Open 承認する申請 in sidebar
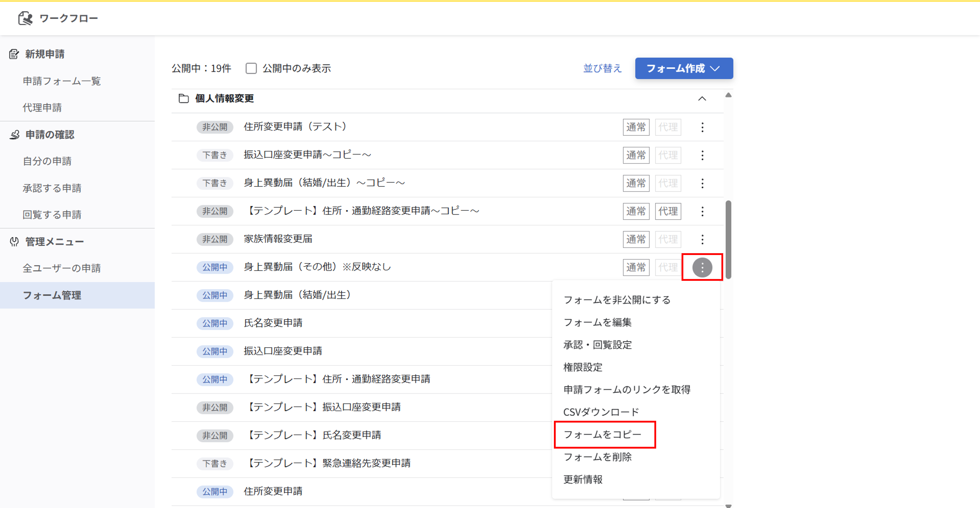This screenshot has height=508, width=980. click(52, 188)
